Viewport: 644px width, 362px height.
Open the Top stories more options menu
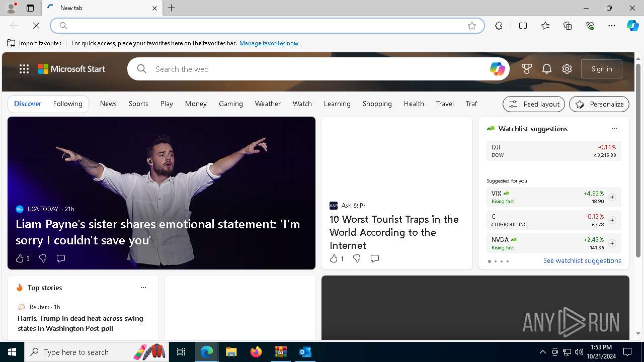(x=143, y=288)
